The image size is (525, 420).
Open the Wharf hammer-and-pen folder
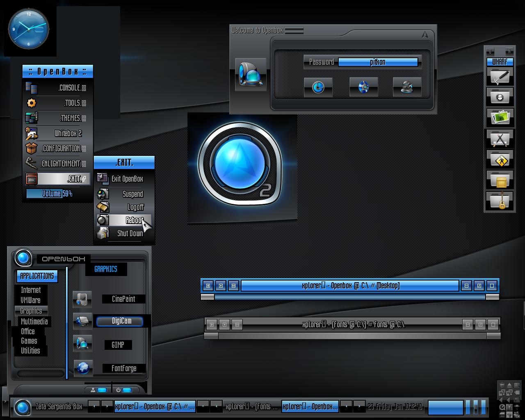[500, 76]
